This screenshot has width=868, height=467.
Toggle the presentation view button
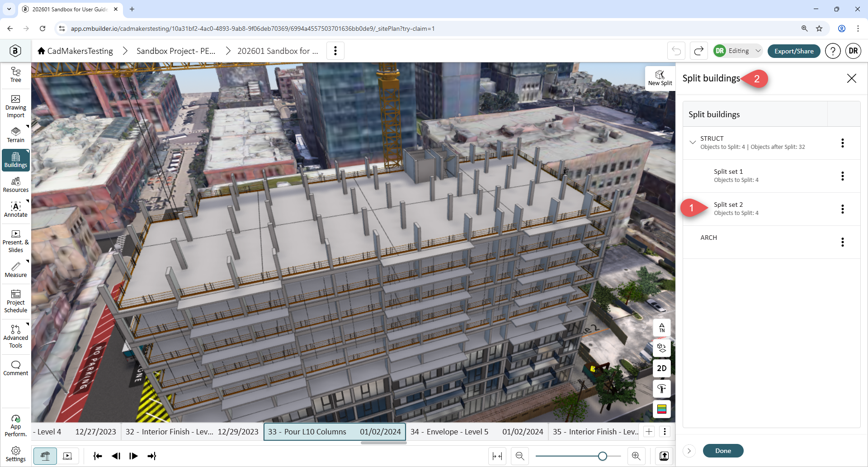click(x=68, y=456)
